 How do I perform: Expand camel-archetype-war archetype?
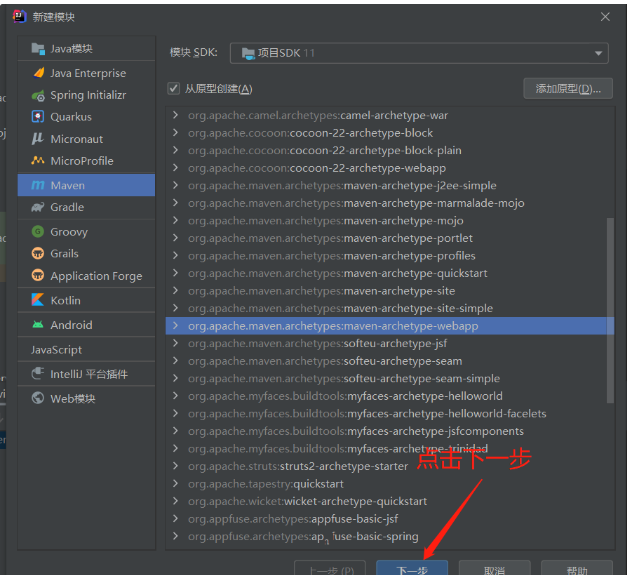click(175, 115)
